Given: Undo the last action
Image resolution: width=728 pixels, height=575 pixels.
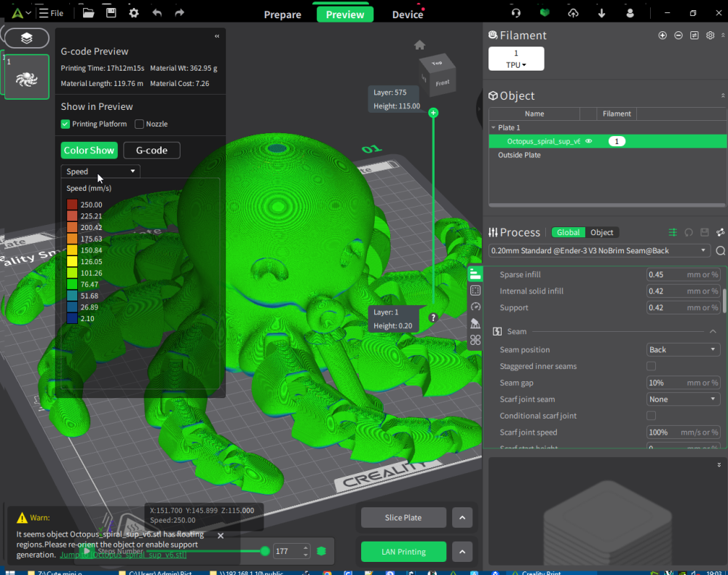Looking at the screenshot, I should coord(157,13).
